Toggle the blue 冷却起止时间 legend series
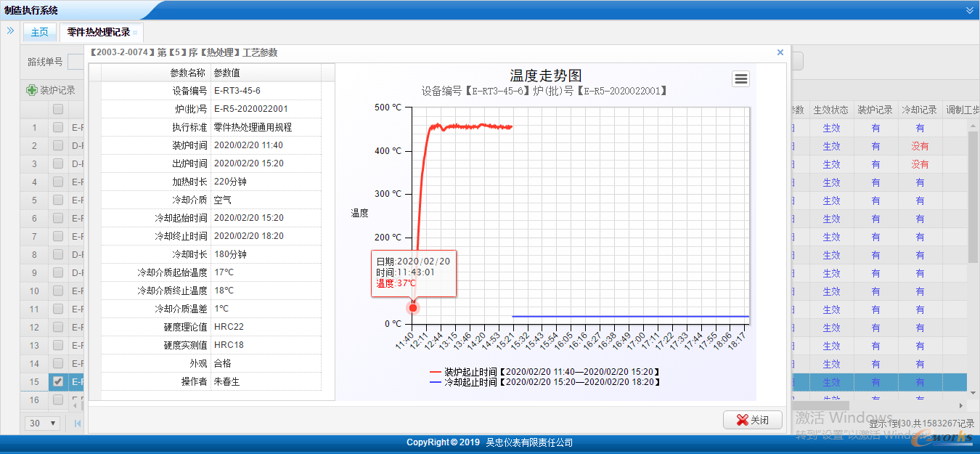This screenshot has width=980, height=454. coord(544,381)
